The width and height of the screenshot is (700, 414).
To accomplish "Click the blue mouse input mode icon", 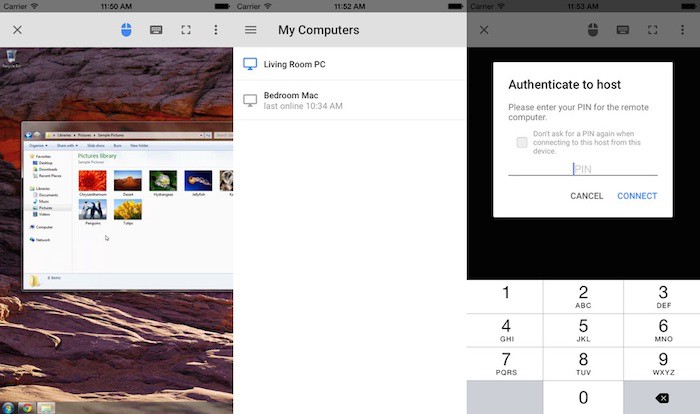I will 126,30.
